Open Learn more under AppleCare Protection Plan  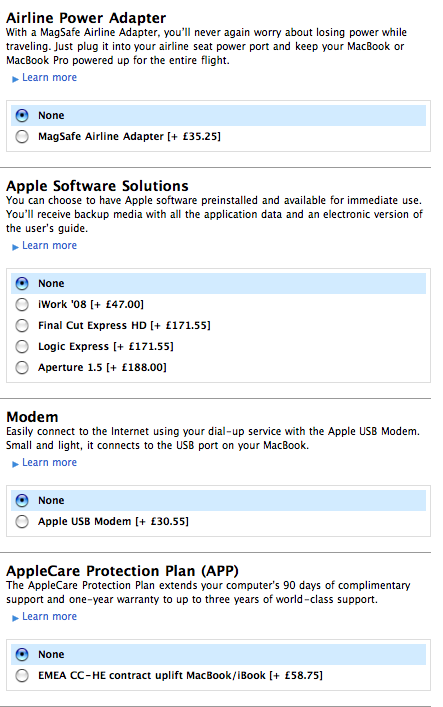[49, 616]
